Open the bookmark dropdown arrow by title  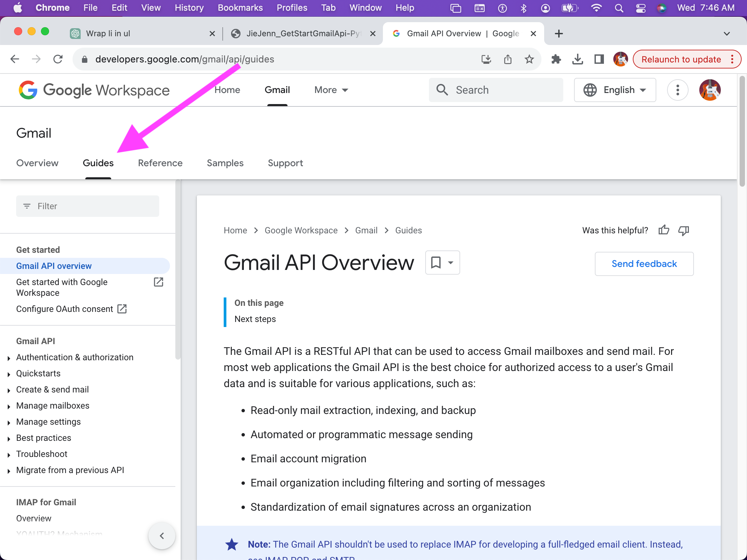[x=451, y=262]
